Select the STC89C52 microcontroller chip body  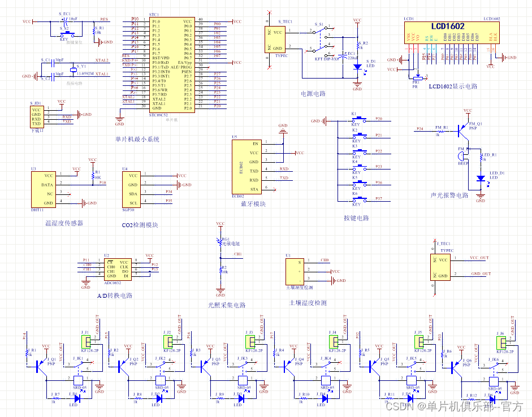click(x=172, y=65)
